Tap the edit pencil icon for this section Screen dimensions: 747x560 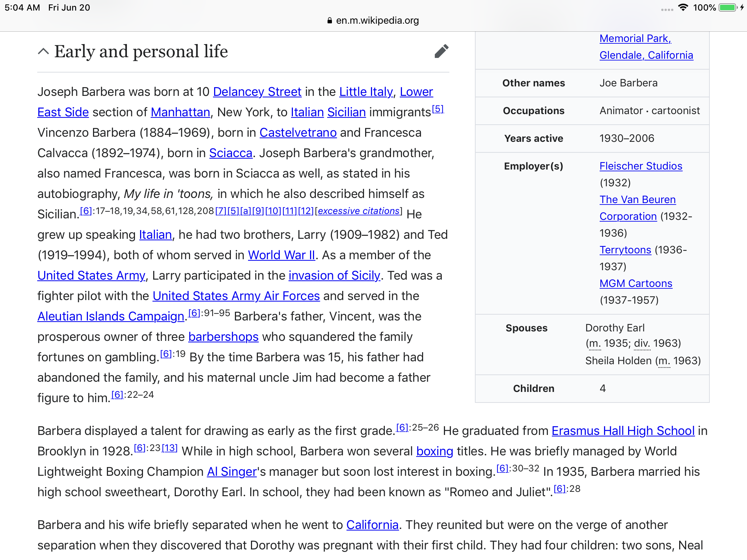coord(441,51)
